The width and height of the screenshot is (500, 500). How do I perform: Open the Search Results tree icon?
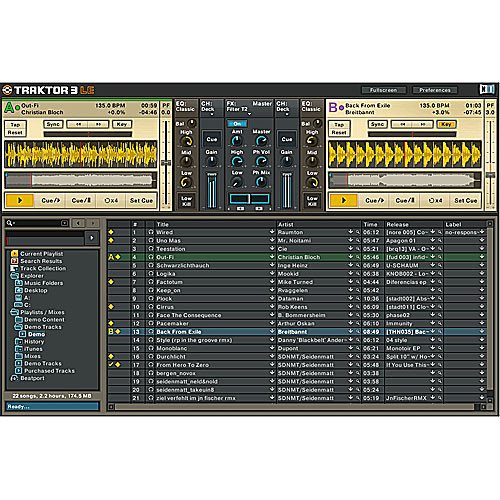point(14,261)
